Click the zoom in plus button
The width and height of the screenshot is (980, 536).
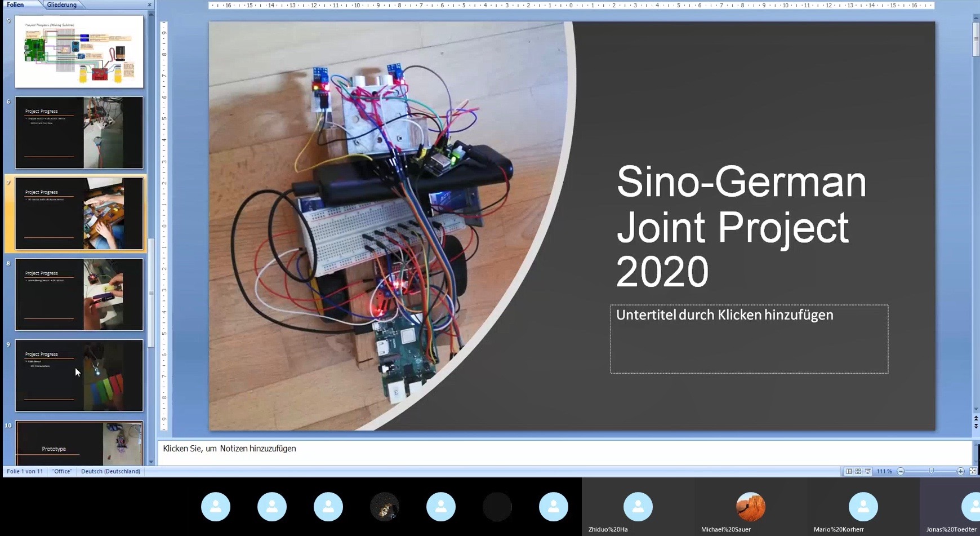point(960,471)
